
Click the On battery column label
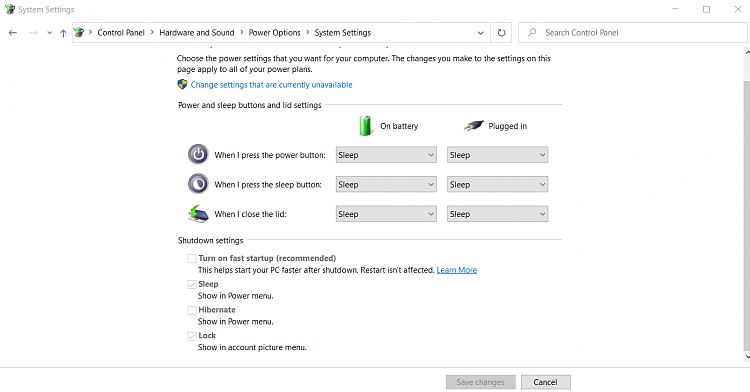tap(399, 126)
